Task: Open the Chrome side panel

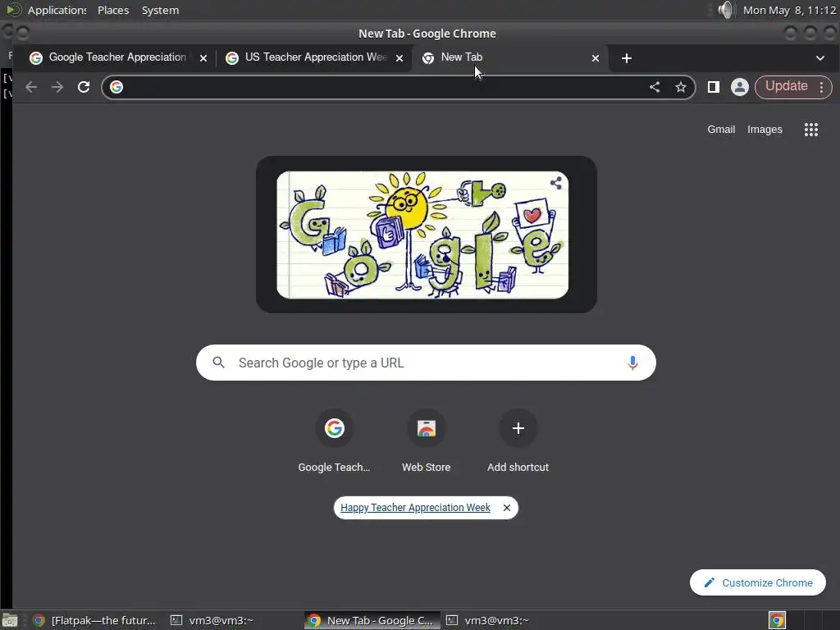Action: [713, 87]
